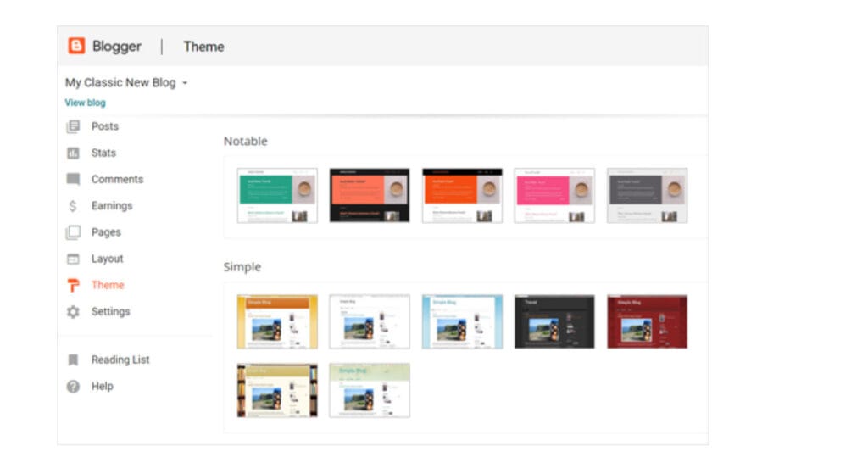This screenshot has height=474, width=868.
Task: Open the My Classic New Blog dropdown arrow
Action: tap(185, 83)
